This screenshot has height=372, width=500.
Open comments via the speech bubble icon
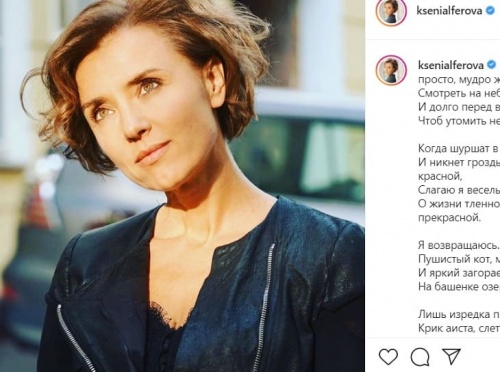point(420,357)
